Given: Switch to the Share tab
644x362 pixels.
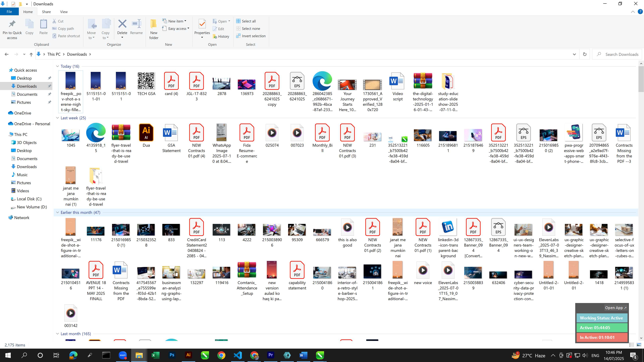Looking at the screenshot, I should [x=46, y=12].
